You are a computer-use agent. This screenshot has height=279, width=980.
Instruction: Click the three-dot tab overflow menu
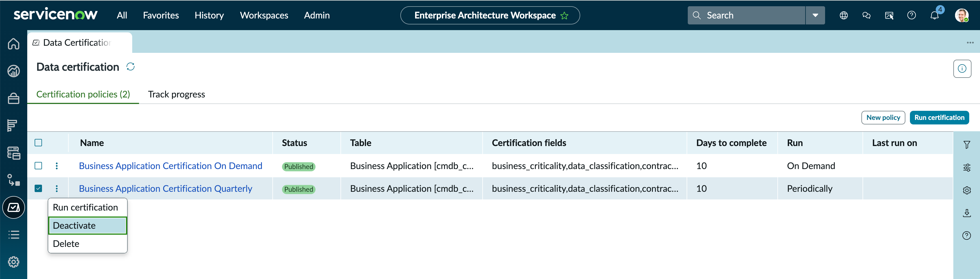[970, 43]
